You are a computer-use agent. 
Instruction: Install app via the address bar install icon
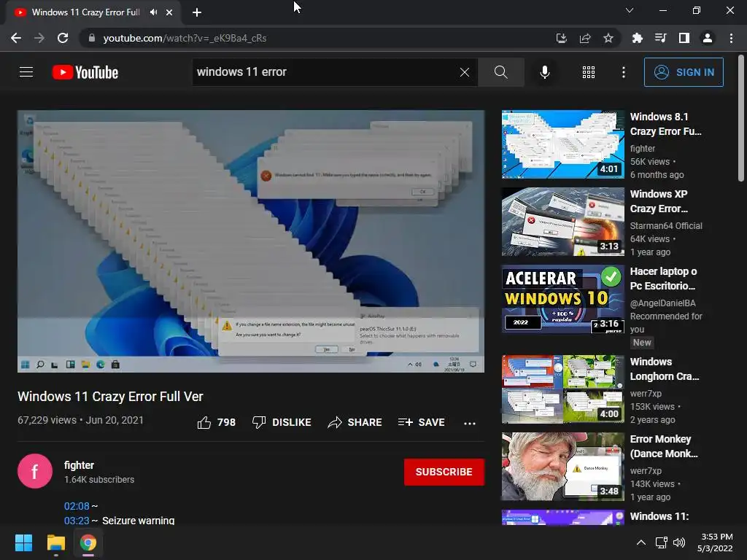[562, 38]
